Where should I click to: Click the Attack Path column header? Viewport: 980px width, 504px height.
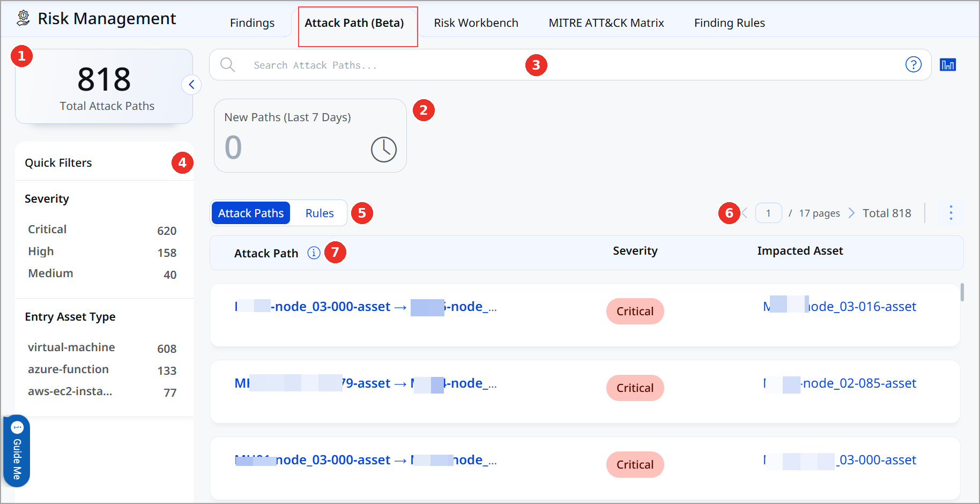point(266,253)
